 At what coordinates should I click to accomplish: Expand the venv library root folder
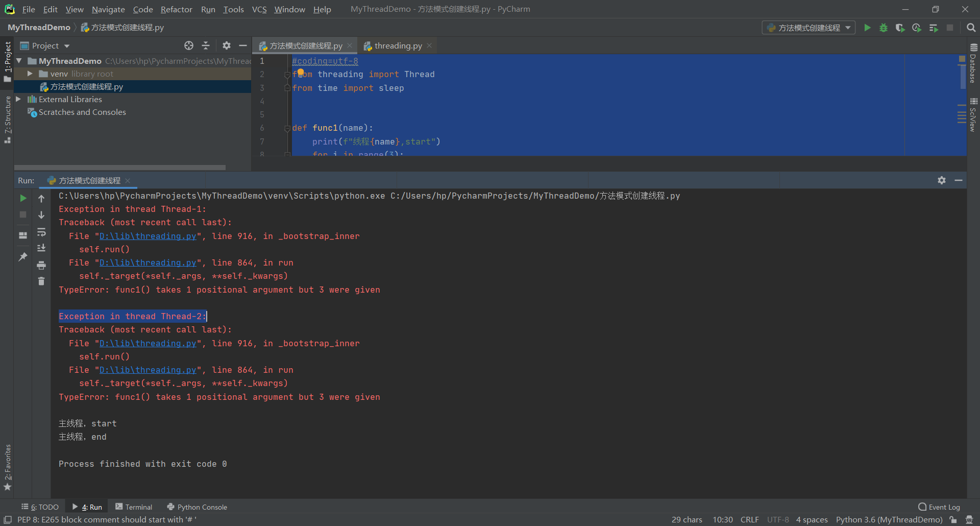tap(30, 74)
